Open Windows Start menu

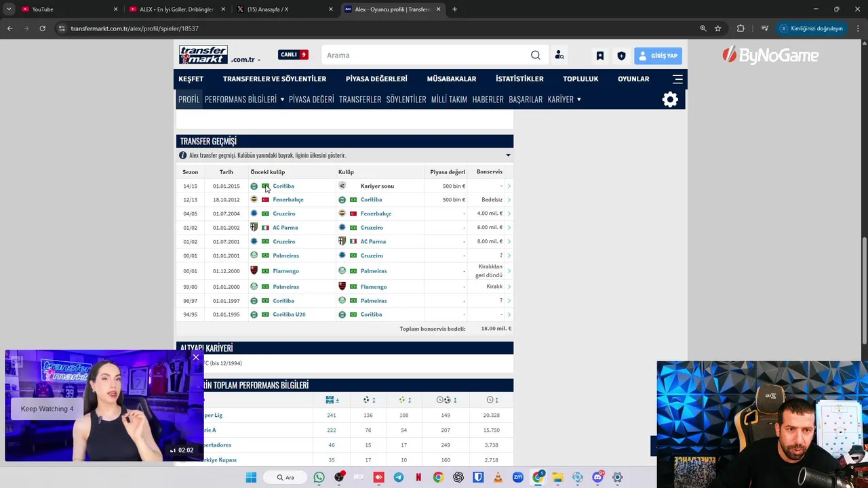point(251,477)
